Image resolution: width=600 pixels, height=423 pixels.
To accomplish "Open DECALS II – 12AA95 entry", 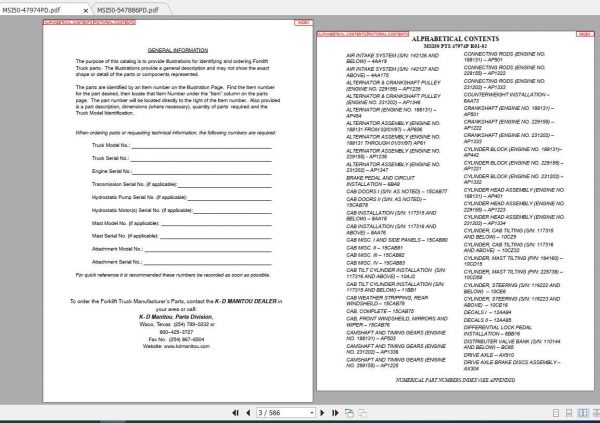I will coord(488,320).
